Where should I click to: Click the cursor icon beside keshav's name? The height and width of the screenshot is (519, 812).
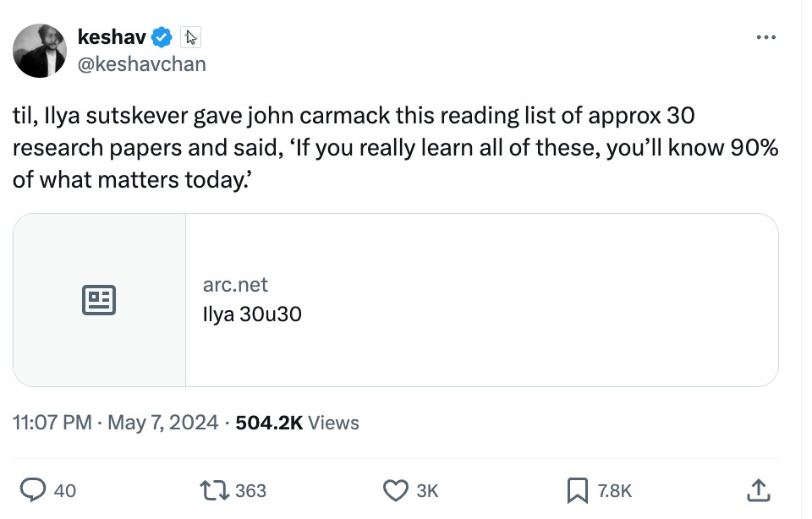pos(191,36)
